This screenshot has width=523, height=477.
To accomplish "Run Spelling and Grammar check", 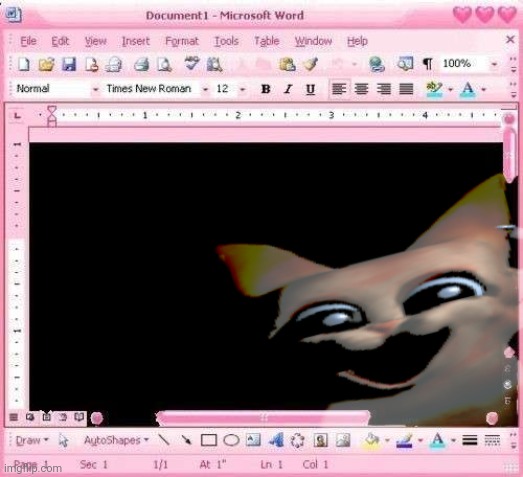I will pos(192,63).
